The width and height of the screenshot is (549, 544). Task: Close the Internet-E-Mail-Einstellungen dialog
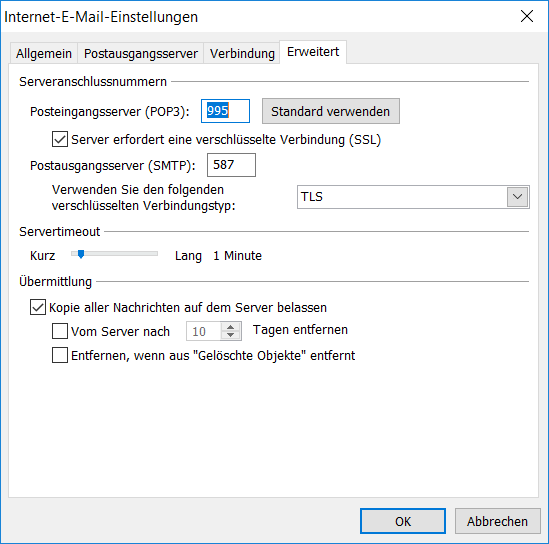coord(526,16)
